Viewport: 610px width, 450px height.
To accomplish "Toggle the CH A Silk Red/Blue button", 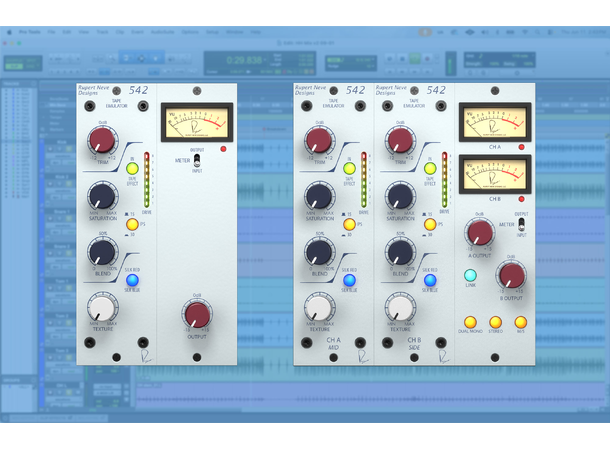I will (349, 280).
